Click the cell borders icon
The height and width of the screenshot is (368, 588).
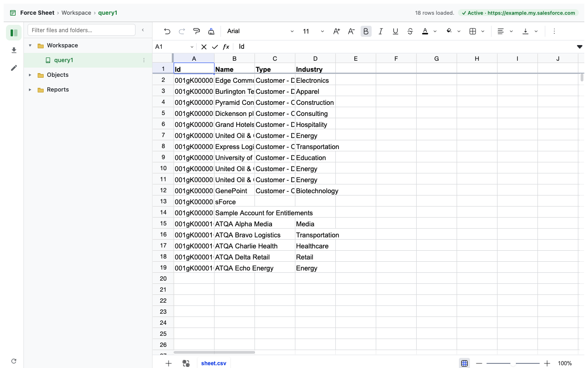click(x=473, y=31)
